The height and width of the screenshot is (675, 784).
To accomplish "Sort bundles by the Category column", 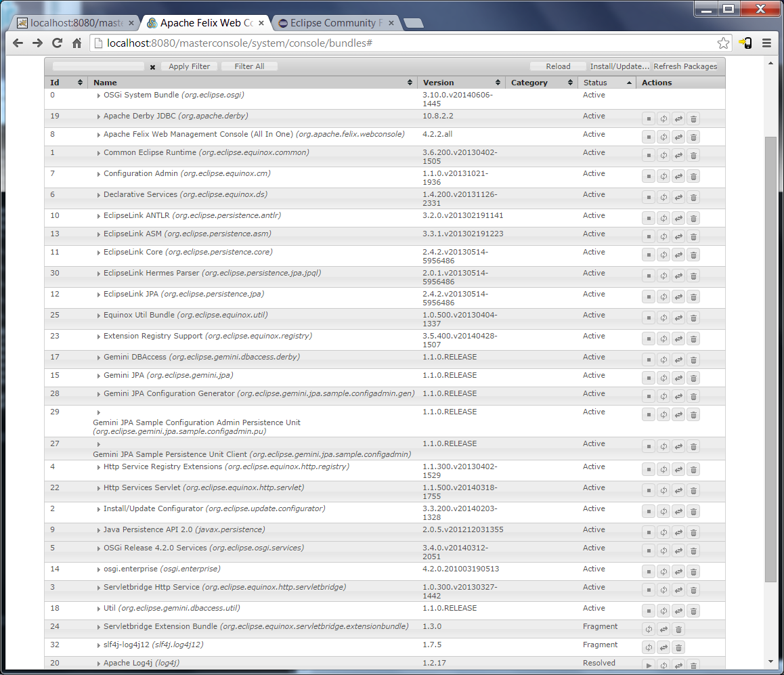I will pos(542,83).
